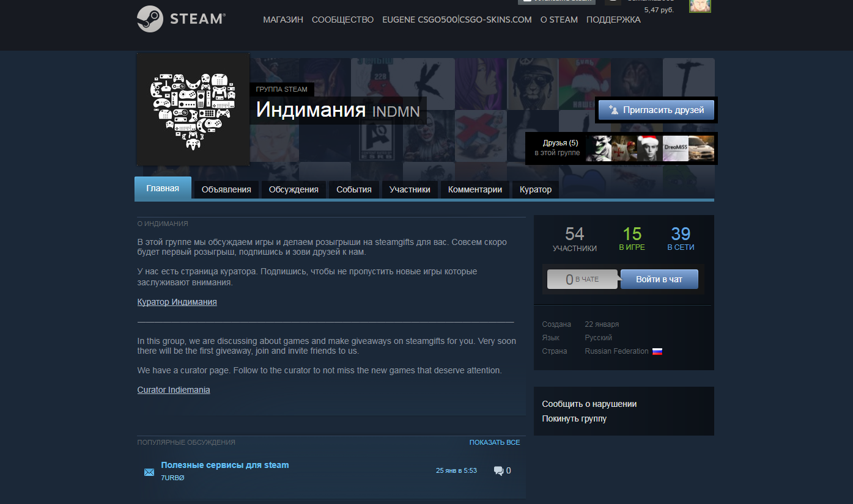The height and width of the screenshot is (504, 853).
Task: Select the Главная tab
Action: coord(163,188)
